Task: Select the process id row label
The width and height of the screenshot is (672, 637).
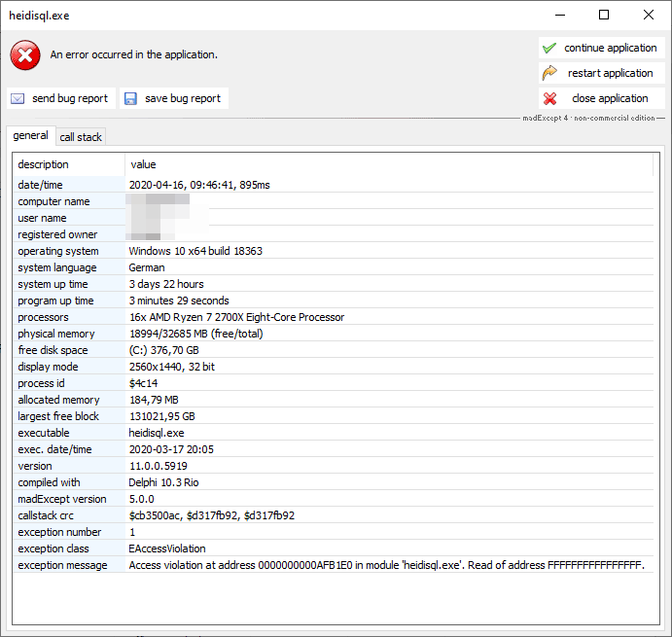Action: (41, 383)
